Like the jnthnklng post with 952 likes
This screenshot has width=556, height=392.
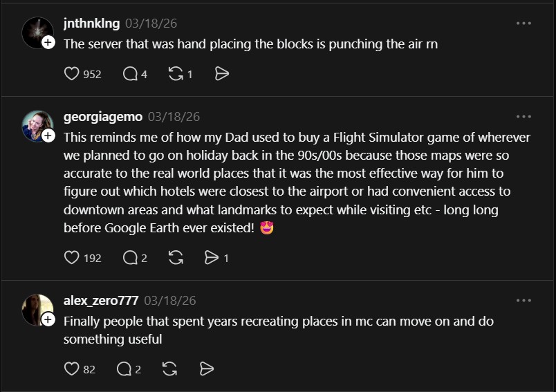[72, 74]
